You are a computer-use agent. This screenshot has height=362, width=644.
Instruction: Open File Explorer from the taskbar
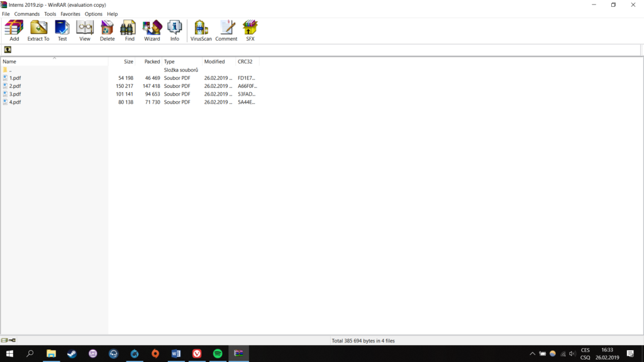tap(51, 353)
